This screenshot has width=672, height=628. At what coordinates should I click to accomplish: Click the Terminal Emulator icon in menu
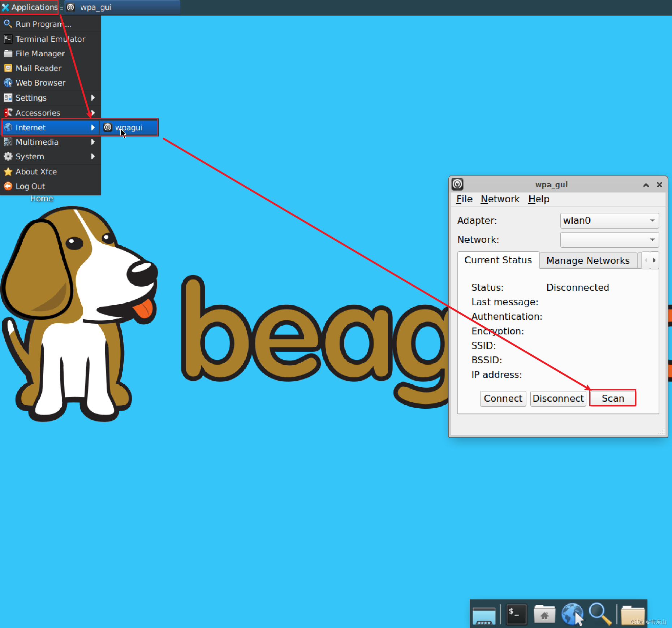8,39
